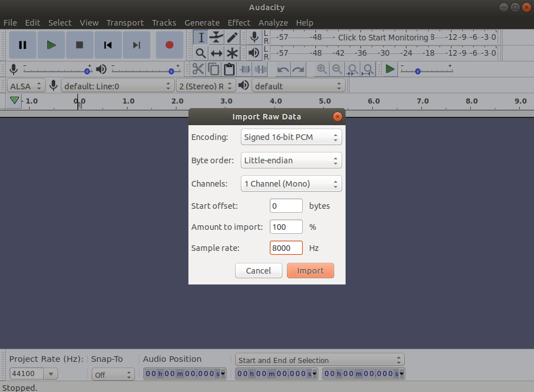This screenshot has width=534, height=392.
Task: Open the File menu
Action: [x=10, y=23]
